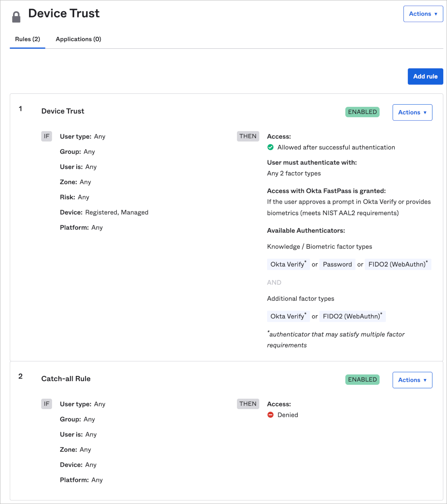Click the red Denied indicator icon
Image resolution: width=447 pixels, height=504 pixels.
[270, 415]
